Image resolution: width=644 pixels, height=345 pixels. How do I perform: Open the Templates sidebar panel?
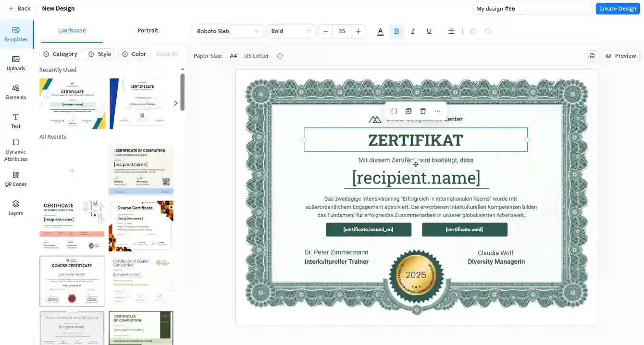pos(16,34)
